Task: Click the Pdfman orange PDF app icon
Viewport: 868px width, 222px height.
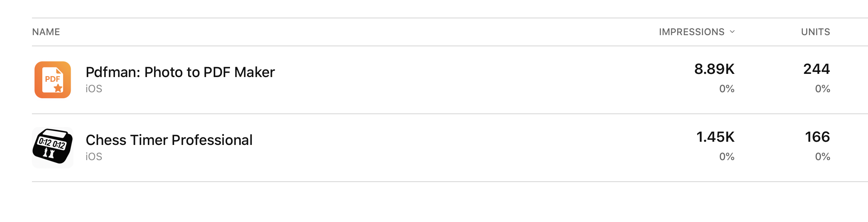Action: click(x=52, y=80)
